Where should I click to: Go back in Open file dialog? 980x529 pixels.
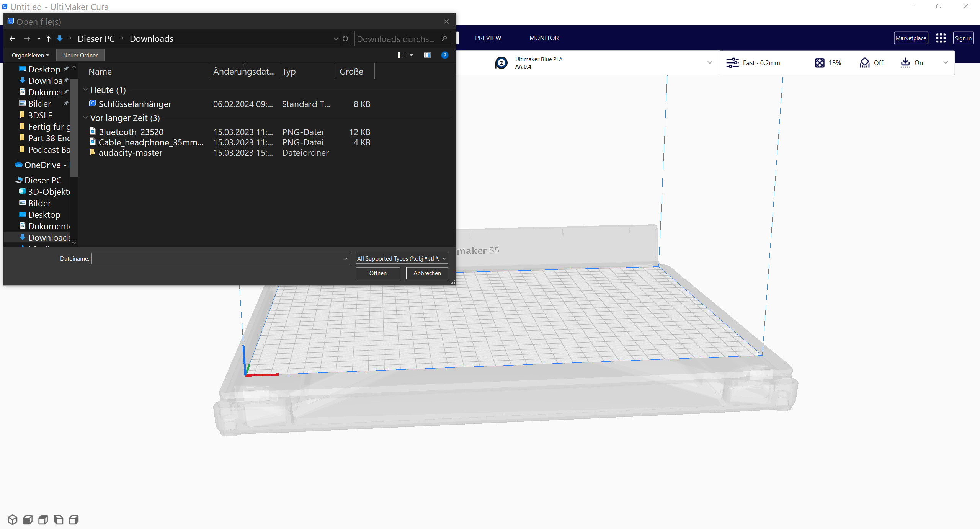12,39
